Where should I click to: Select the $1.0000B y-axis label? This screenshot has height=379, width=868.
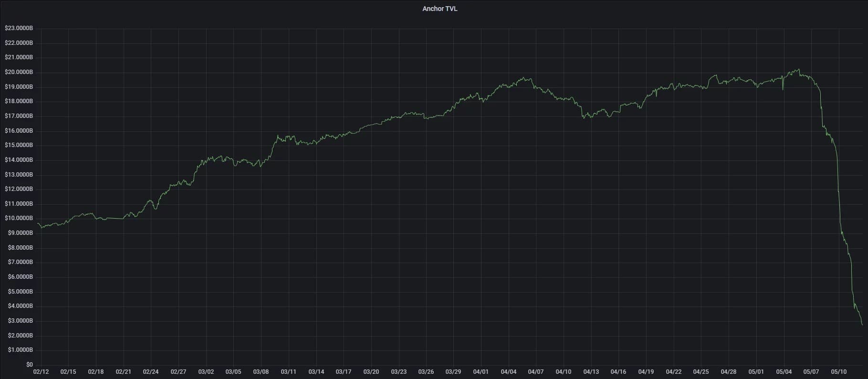click(20, 350)
